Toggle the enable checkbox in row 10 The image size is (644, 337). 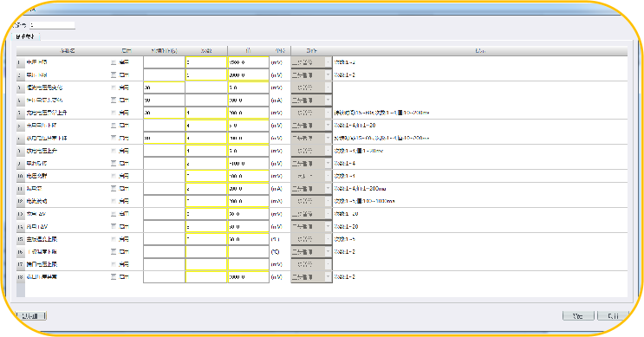pos(114,176)
